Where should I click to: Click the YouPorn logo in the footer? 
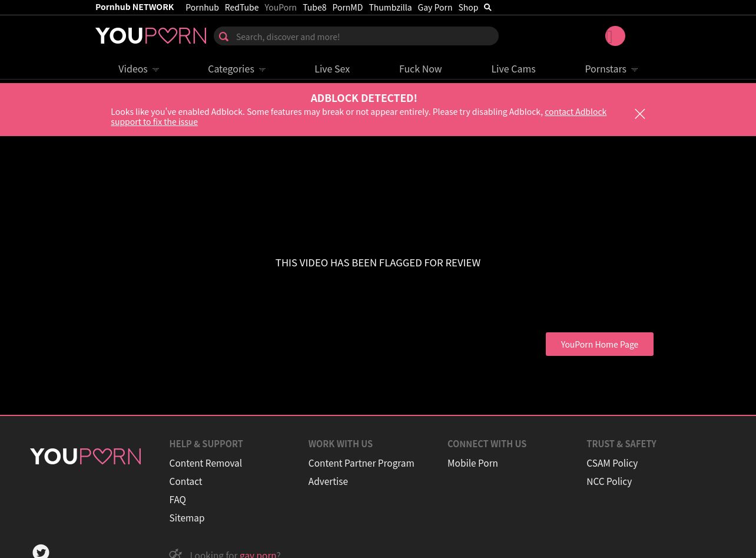pos(85,456)
